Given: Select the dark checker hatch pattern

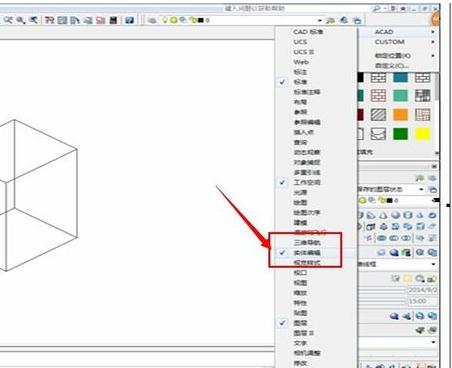Looking at the screenshot, I should click(422, 96).
